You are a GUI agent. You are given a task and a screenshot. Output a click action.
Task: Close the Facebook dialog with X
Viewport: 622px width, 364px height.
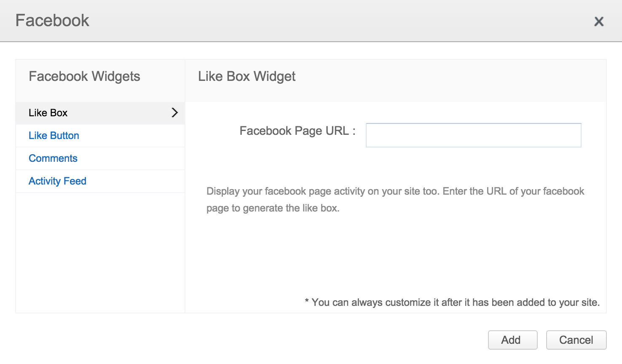click(599, 21)
